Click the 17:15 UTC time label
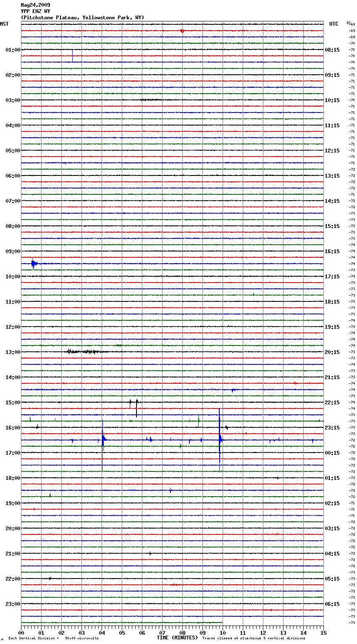This screenshot has width=357, height=644. tap(332, 277)
